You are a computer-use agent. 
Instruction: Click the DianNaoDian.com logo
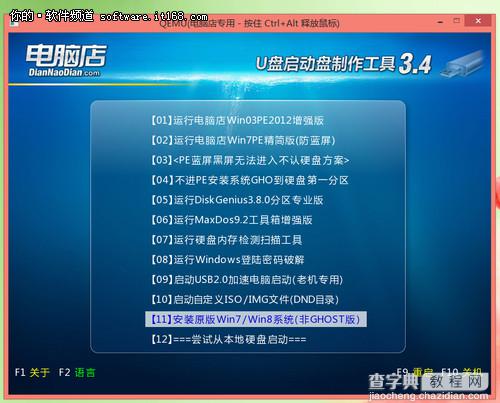[66, 60]
